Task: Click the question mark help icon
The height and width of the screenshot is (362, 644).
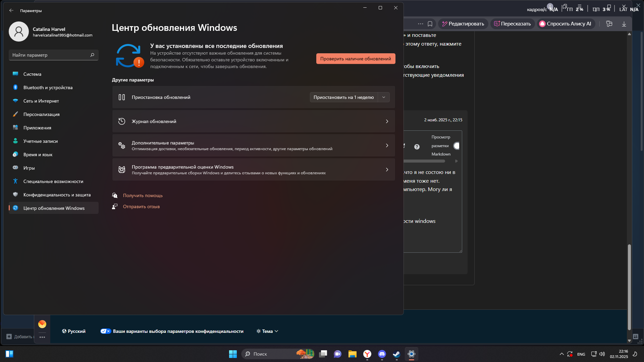Action: [417, 146]
